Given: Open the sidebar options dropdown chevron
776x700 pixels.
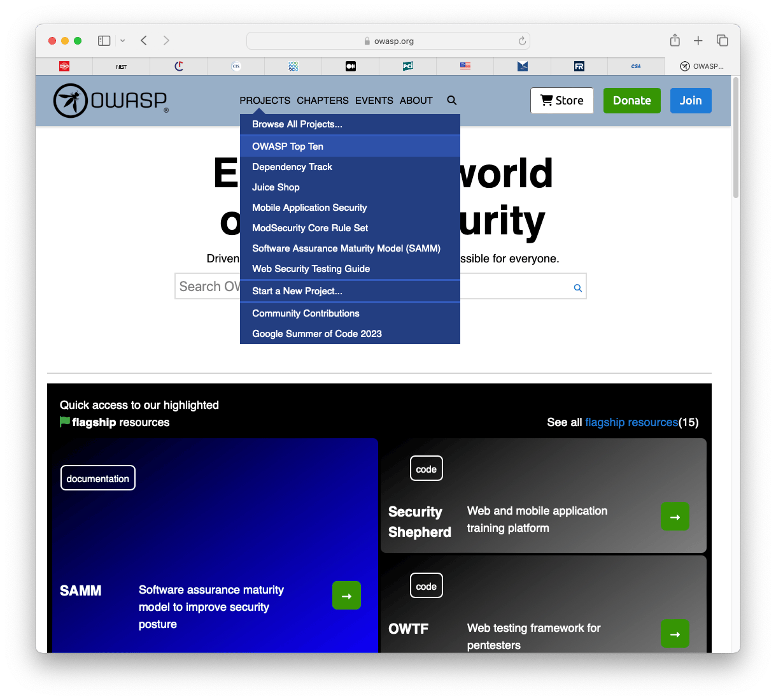Looking at the screenshot, I should pyautogui.click(x=122, y=41).
